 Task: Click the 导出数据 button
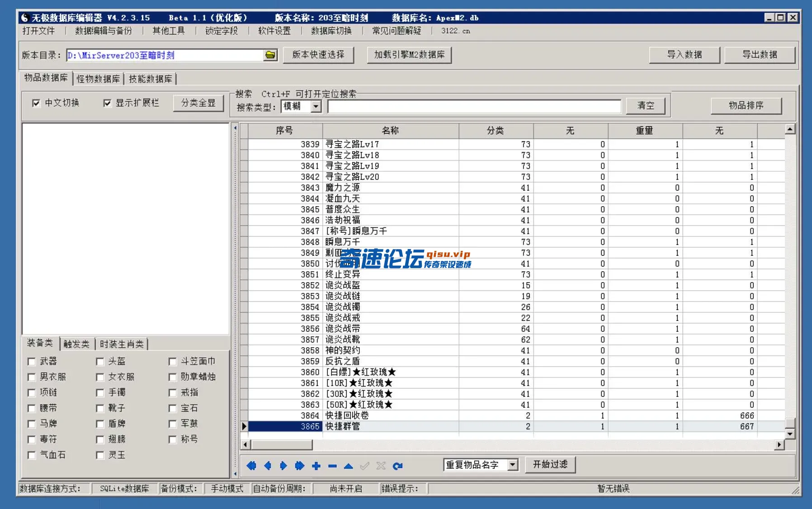[760, 55]
